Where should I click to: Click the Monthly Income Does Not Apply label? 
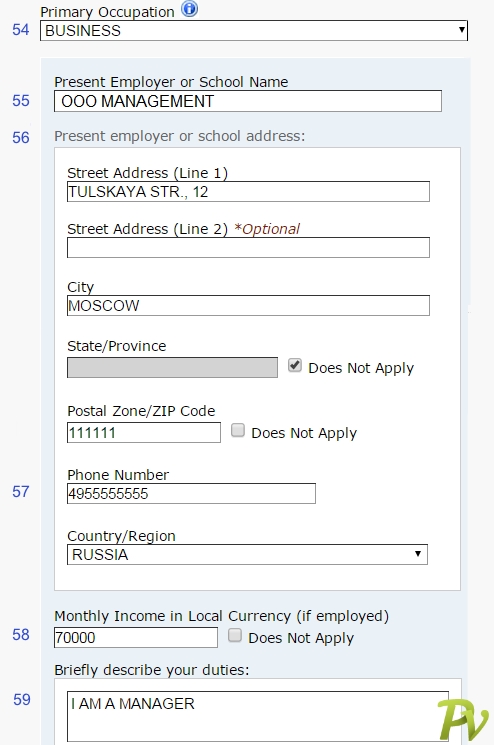pos(301,638)
